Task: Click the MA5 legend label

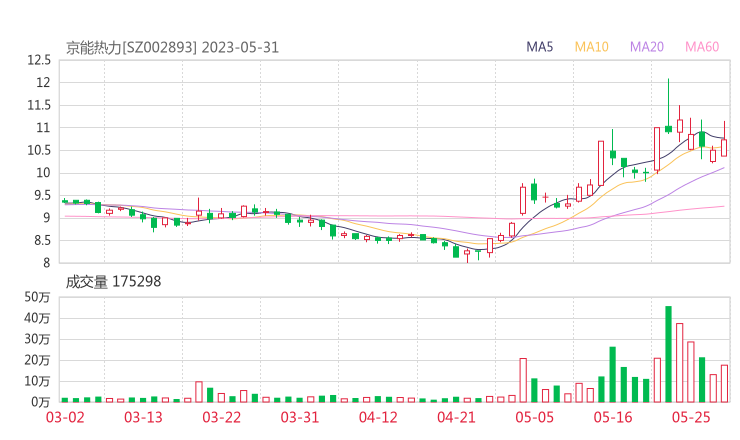Action: (x=539, y=47)
